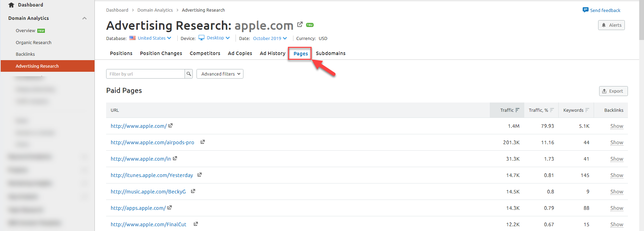Click the Dashboard home icon
Screen dimensions: 644x231
pyautogui.click(x=11, y=5)
